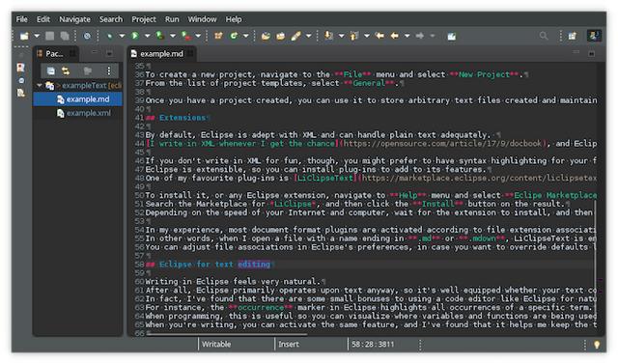Toggle Link with Editor yellow arrows icon

pos(66,70)
